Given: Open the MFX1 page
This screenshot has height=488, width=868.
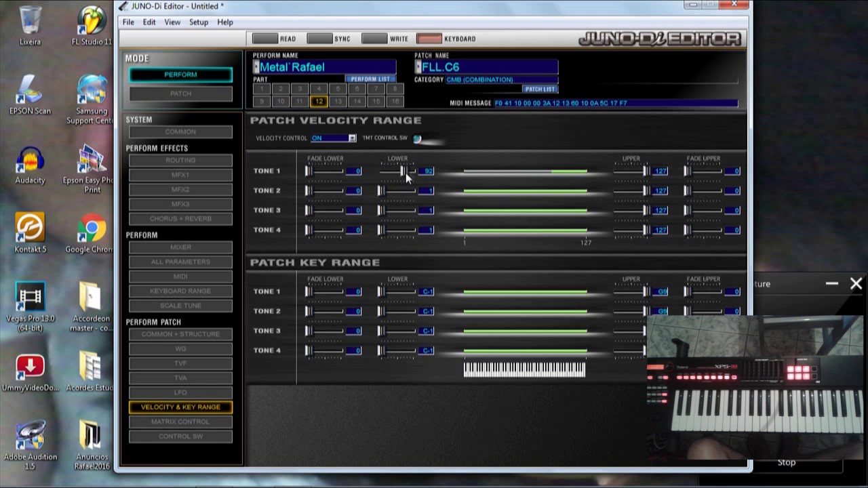Looking at the screenshot, I should (180, 175).
